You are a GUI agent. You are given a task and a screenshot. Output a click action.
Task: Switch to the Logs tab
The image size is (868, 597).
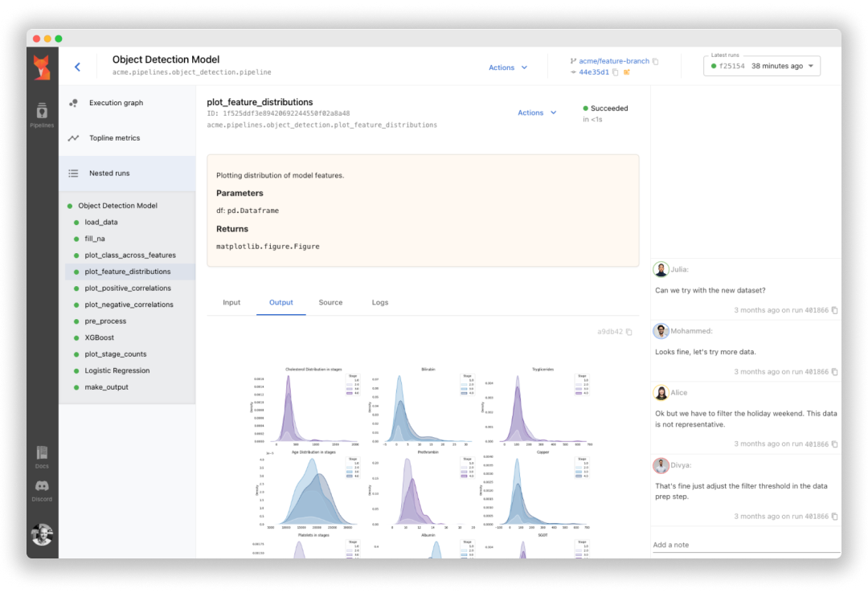click(x=380, y=303)
